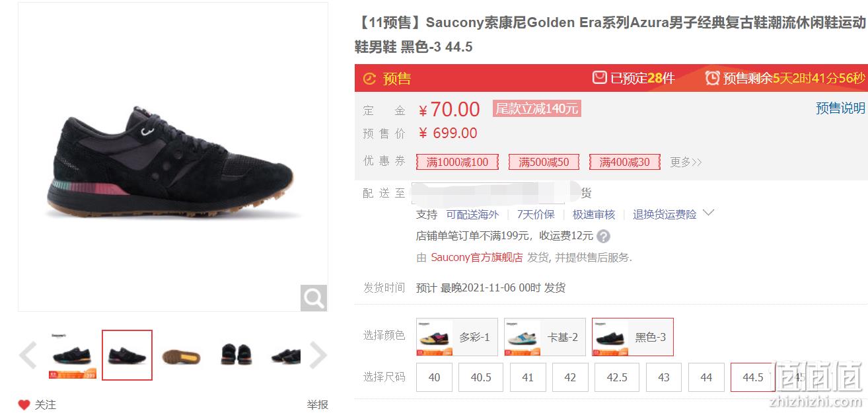Viewport: 868px width, 413px height.
Task: Show next thumbnails with right arrow
Action: (x=318, y=355)
